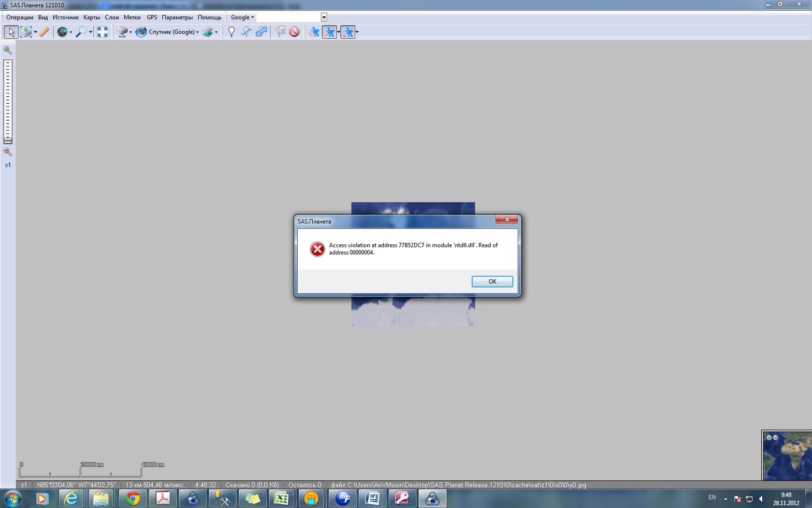The width and height of the screenshot is (812, 508).
Task: Hide all placemarks with red icon
Action: tap(294, 32)
